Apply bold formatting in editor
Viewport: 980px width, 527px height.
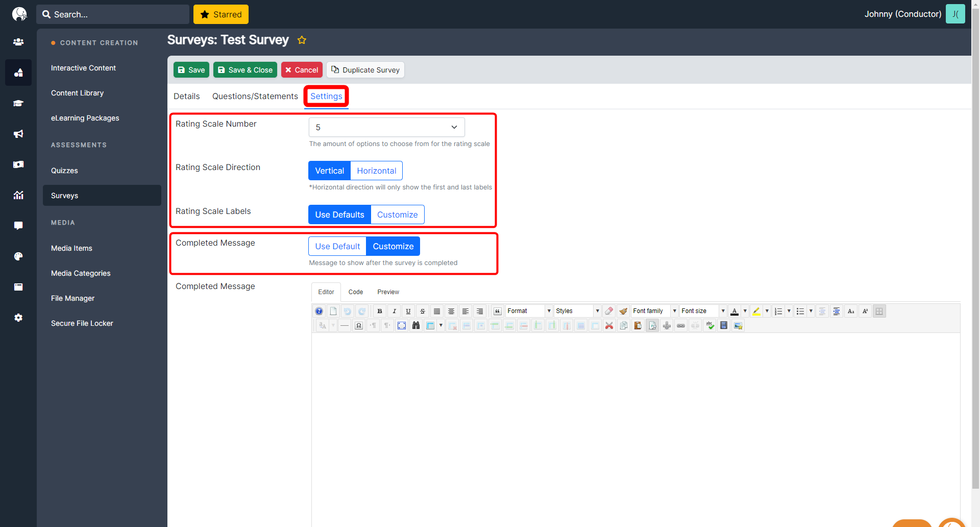[x=380, y=311]
